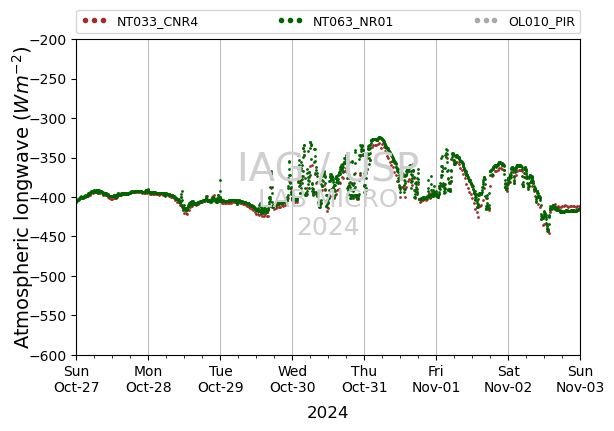Click the −450 y-axis tick label
The width and height of the screenshot is (614, 431).
(49, 237)
